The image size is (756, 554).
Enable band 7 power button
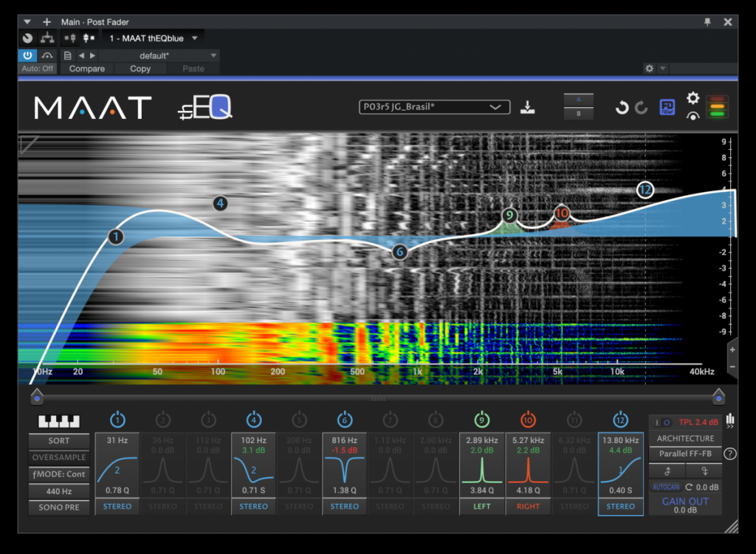point(390,420)
